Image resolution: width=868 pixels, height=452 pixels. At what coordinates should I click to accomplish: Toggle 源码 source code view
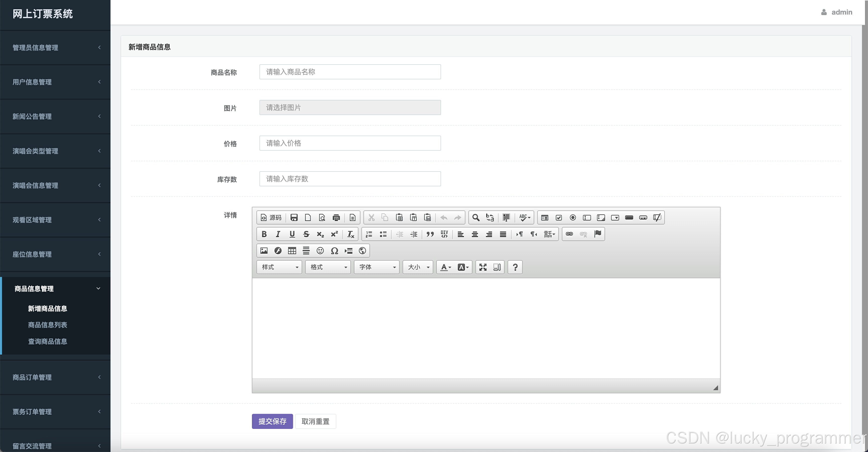click(x=271, y=217)
